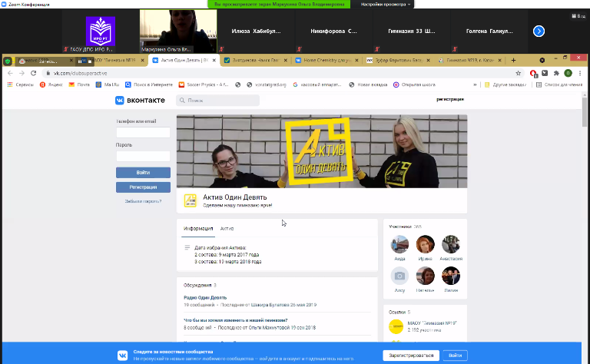Open Поиск в Интернете bookmark
The height and width of the screenshot is (364, 590).
pyautogui.click(x=149, y=84)
